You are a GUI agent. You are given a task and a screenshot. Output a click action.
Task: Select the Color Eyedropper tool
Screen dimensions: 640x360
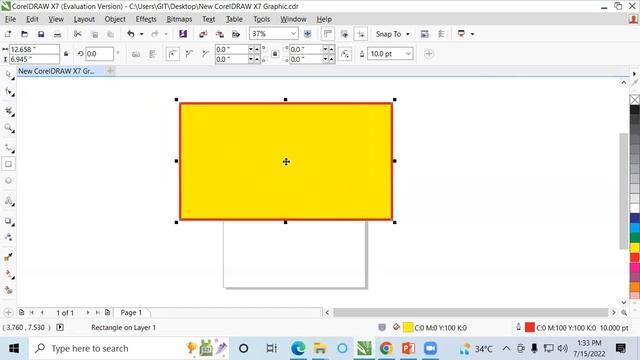pyautogui.click(x=9, y=257)
